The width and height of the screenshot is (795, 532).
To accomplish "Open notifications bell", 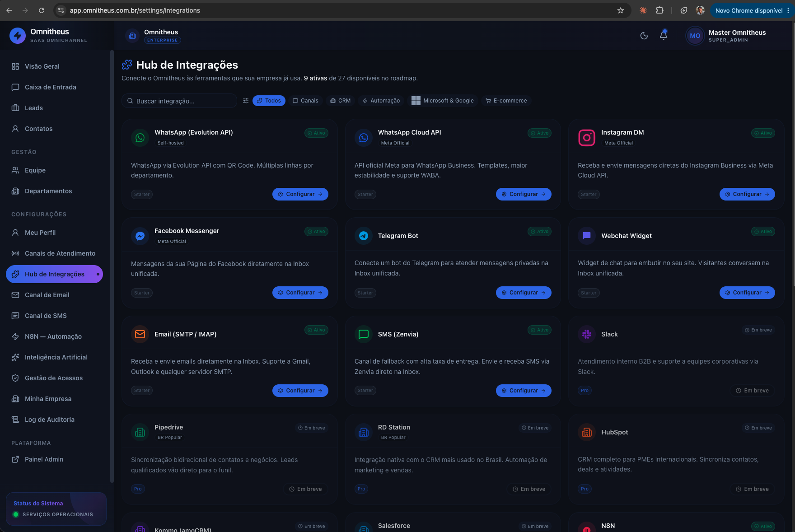I will [x=664, y=35].
